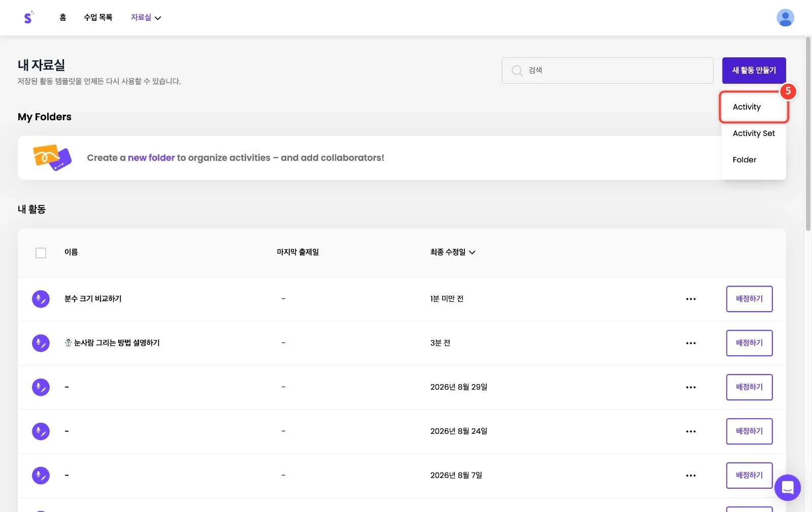
Task: Click the new folder link
Action: click(x=151, y=158)
